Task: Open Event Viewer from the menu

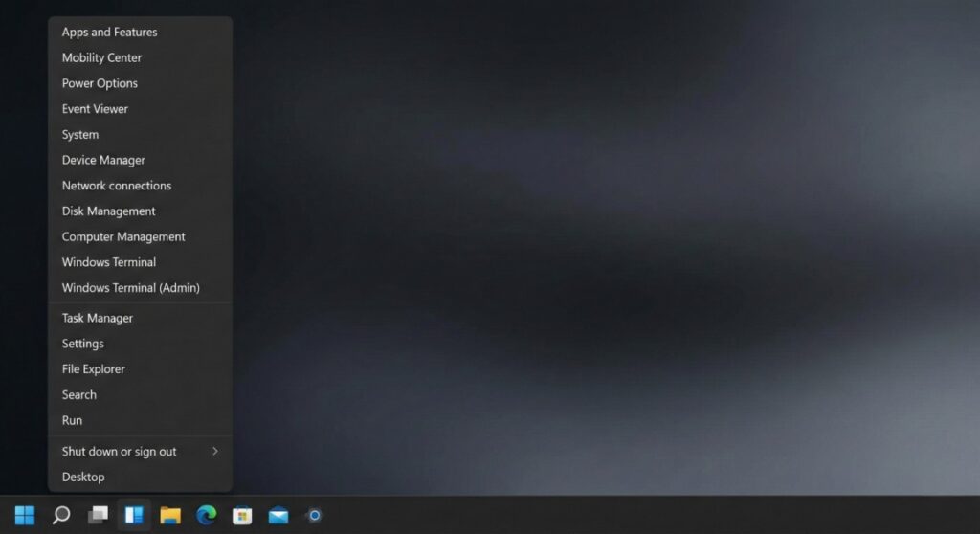Action: click(x=95, y=109)
